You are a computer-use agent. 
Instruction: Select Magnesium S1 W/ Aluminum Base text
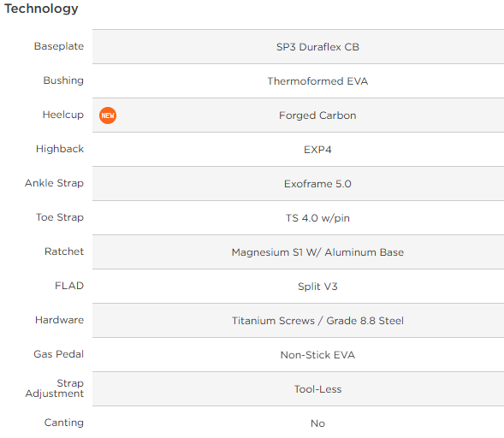click(317, 252)
